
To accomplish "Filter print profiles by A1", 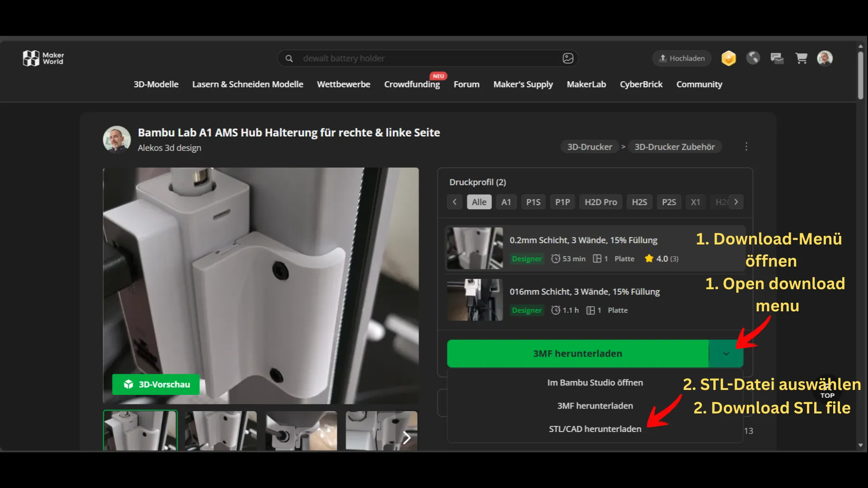I will (506, 202).
